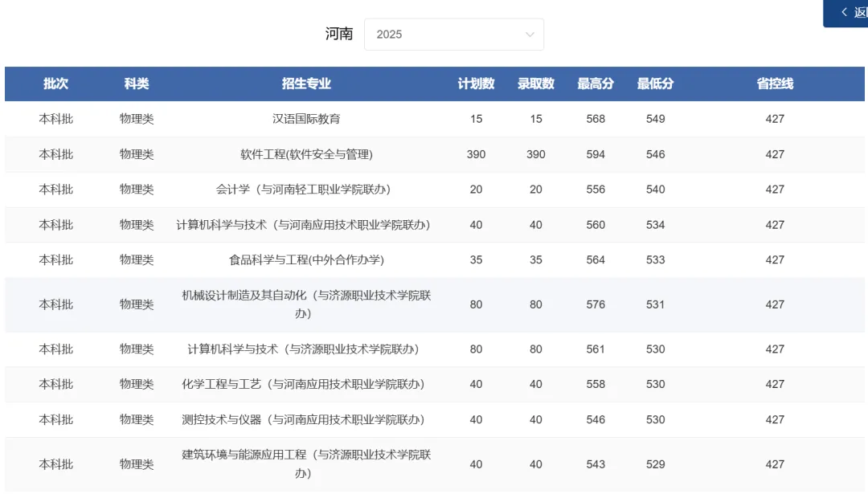This screenshot has width=868, height=494.
Task: Click 本科批 in 汉语国际教育 row
Action: click(x=56, y=119)
